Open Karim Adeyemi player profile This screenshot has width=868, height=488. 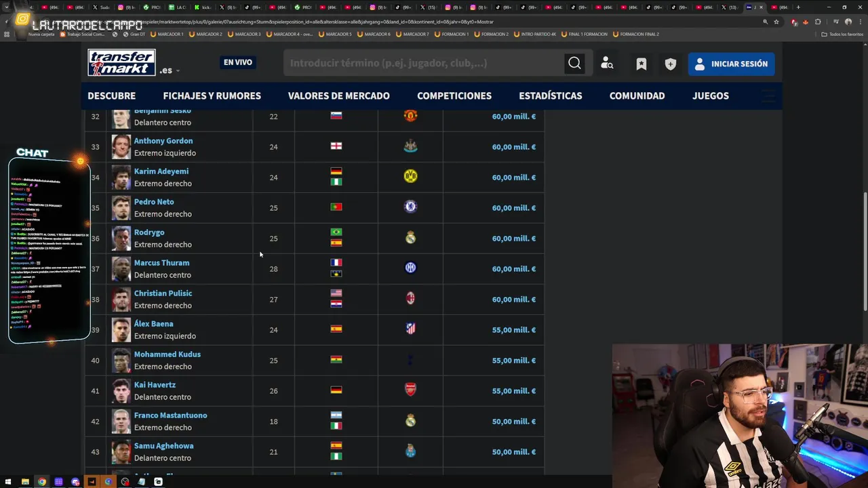tap(161, 171)
